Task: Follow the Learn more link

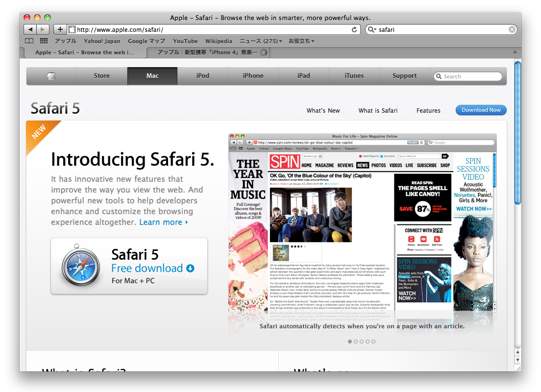Action: [164, 222]
